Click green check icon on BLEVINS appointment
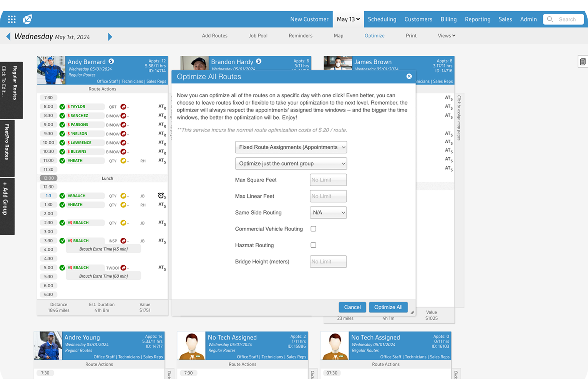 click(x=62, y=152)
